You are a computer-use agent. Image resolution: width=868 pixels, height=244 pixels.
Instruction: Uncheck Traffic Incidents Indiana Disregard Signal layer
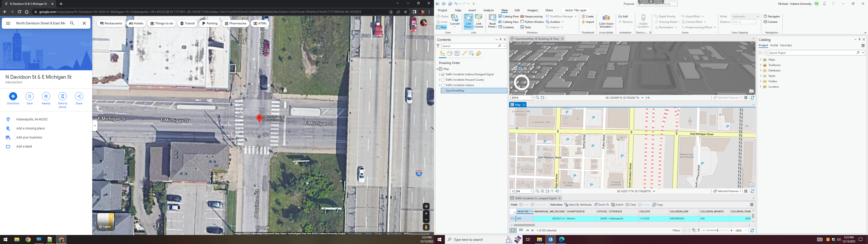click(443, 75)
